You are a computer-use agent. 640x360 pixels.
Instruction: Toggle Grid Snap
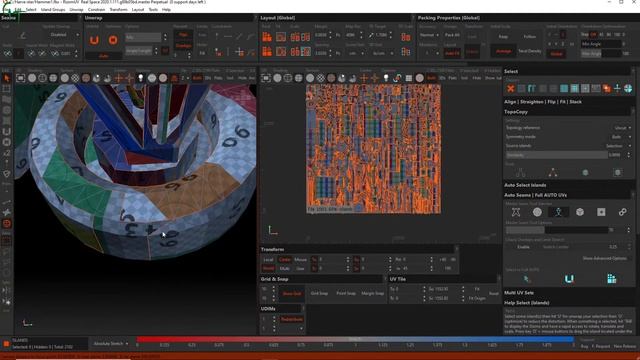click(x=319, y=293)
